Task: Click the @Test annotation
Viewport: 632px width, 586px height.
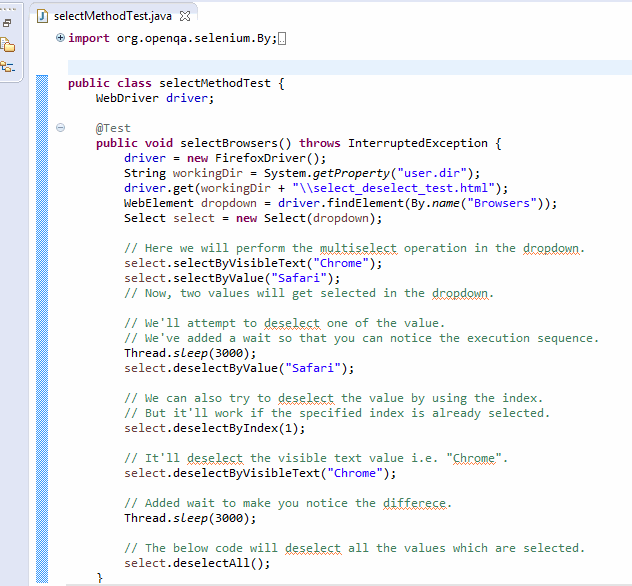Action: point(113,128)
